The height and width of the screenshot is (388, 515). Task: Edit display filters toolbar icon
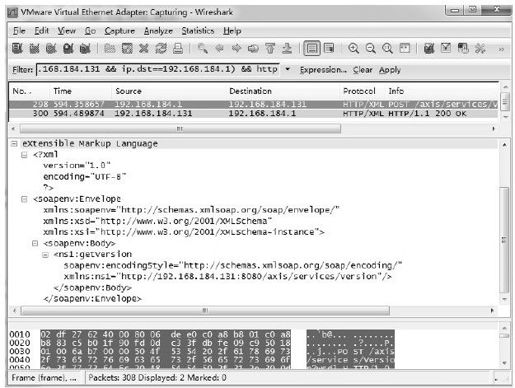point(446,49)
